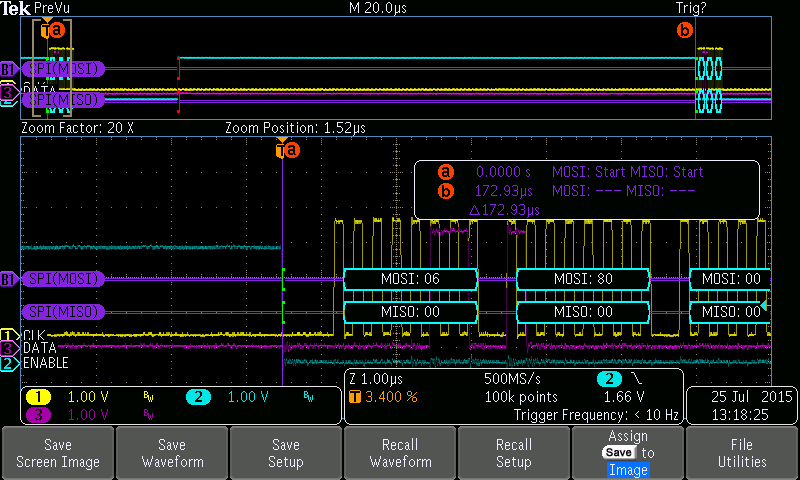Open the Save Setup menu option
Screen dimensions: 800x480
[286, 452]
